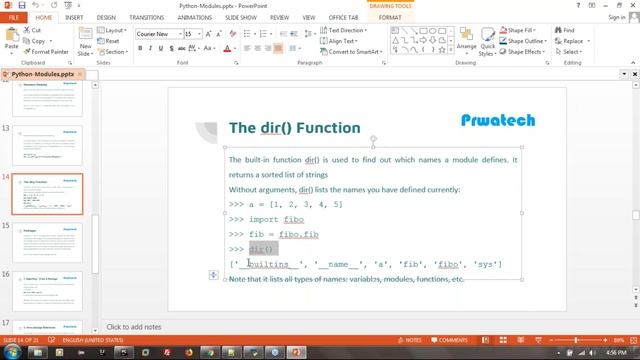Viewport: 640px width, 360px height.
Task: Click Decrease Font Size icon
Action: pos(219,34)
